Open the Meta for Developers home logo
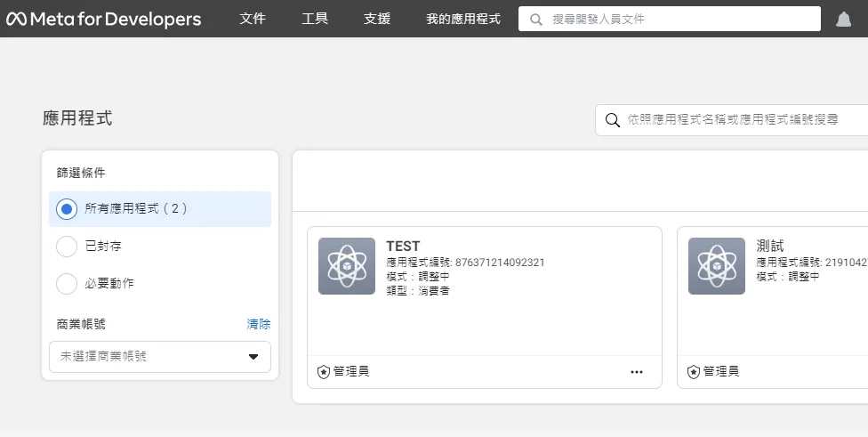 (103, 19)
